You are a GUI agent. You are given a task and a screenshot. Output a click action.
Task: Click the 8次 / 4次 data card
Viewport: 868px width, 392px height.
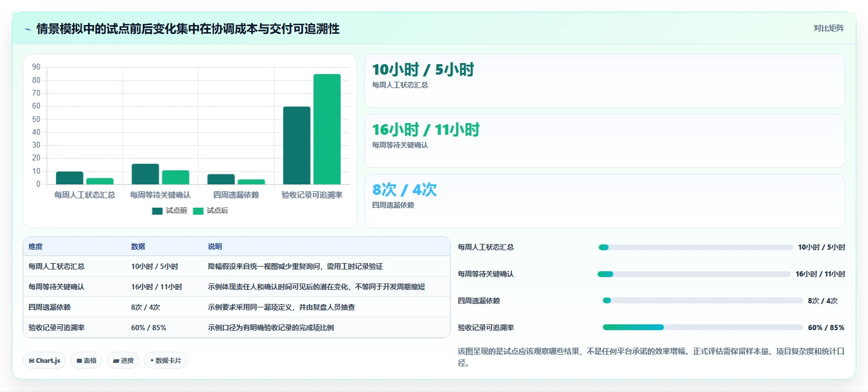(605, 201)
